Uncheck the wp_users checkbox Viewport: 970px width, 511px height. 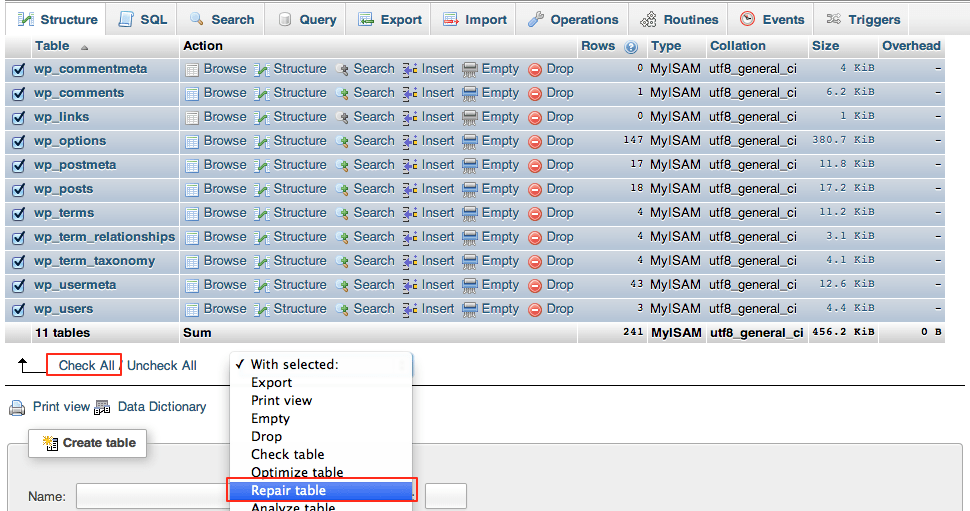point(19,310)
